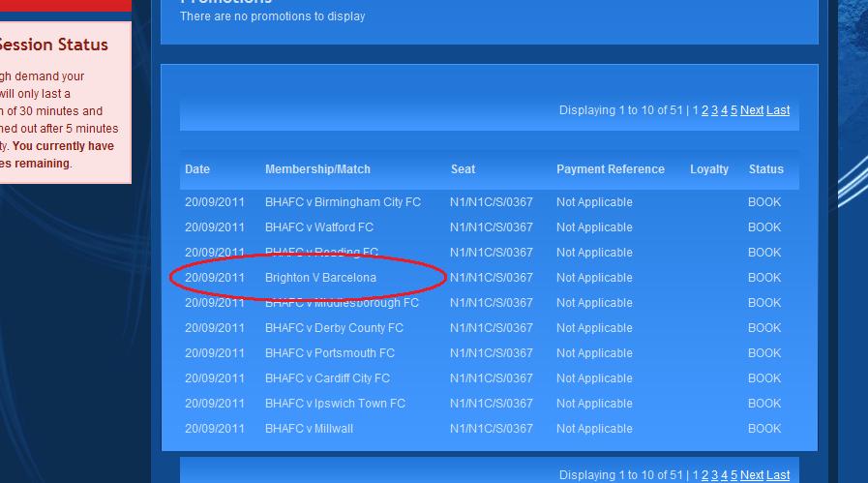868x483 pixels.
Task: Go to page 3 in top pagination
Action: click(714, 110)
